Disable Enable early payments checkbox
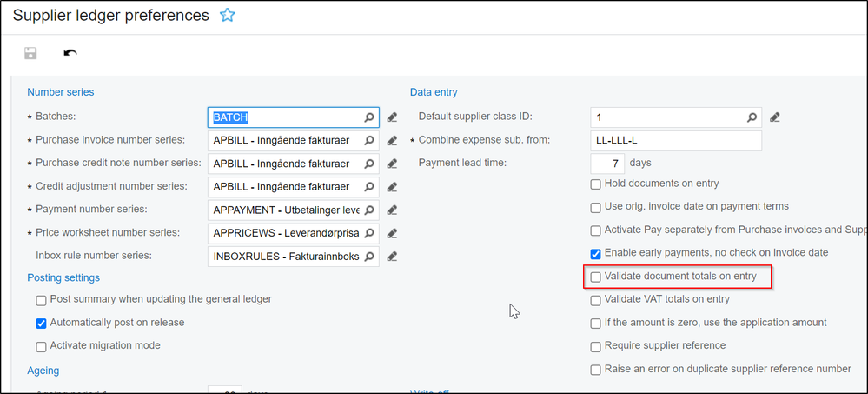This screenshot has width=868, height=394. [x=596, y=253]
